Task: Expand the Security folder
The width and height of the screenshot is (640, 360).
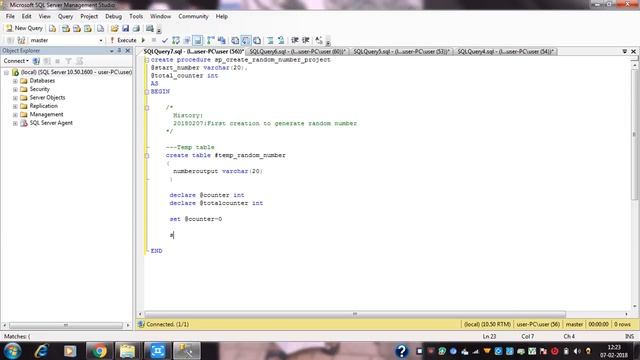Action: tap(15, 89)
